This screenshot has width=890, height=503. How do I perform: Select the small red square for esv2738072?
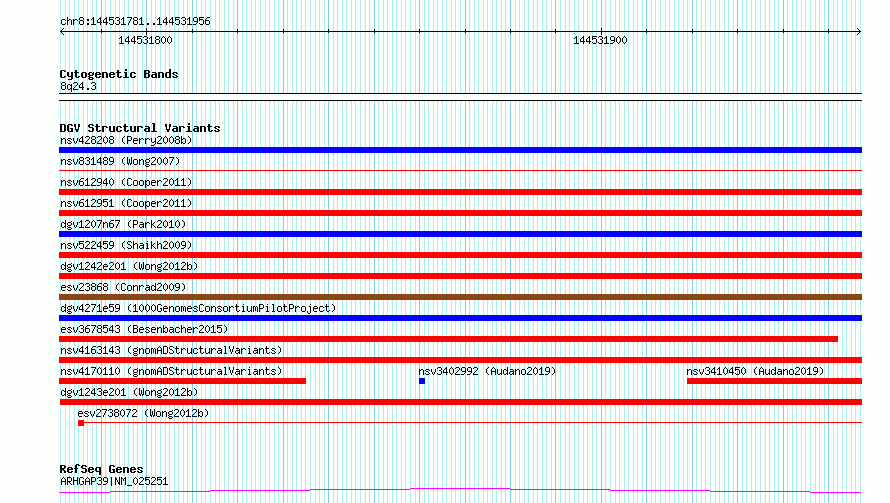[81, 423]
